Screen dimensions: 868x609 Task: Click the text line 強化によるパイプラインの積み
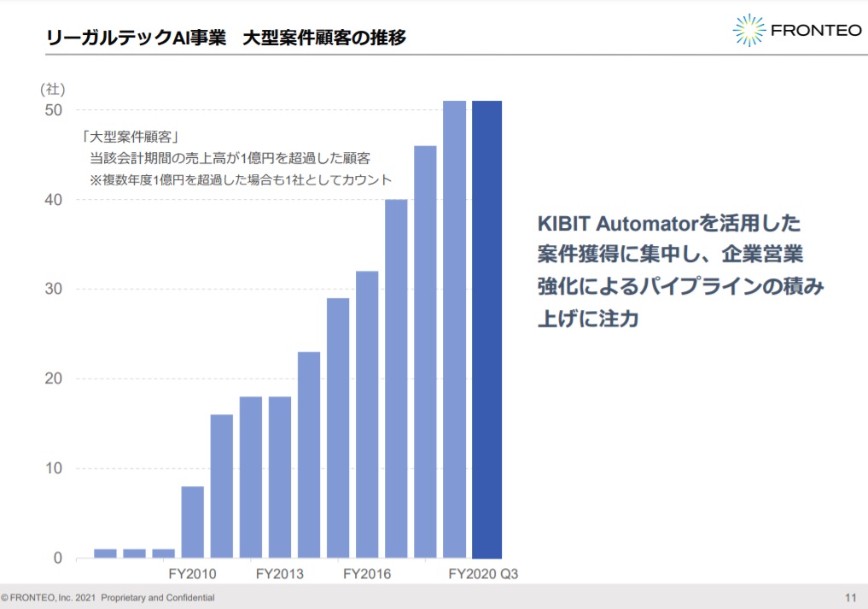[681, 286]
